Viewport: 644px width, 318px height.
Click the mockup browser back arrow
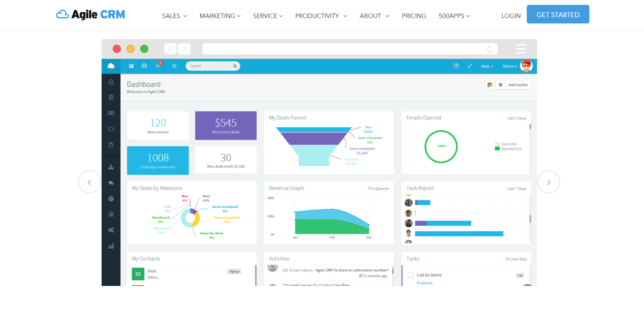click(171, 49)
